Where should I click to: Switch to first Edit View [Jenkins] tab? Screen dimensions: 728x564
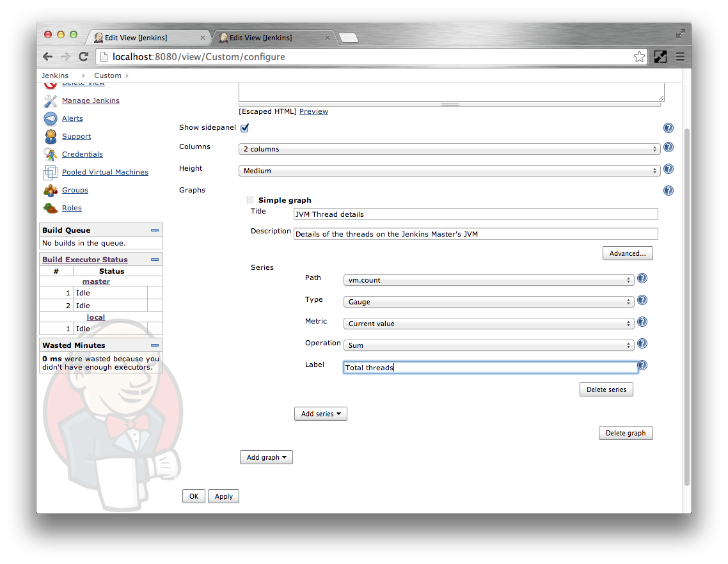[148, 38]
